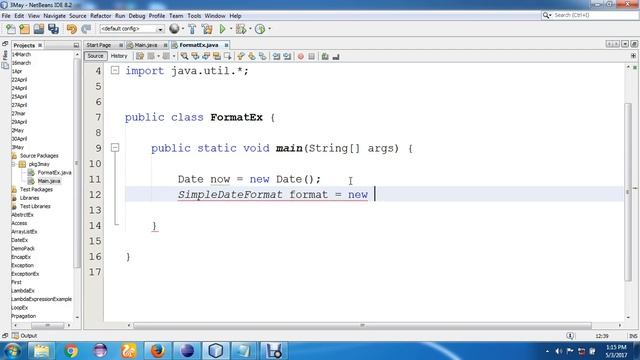Click the Stop Macro Recording square icon

pos(311,56)
